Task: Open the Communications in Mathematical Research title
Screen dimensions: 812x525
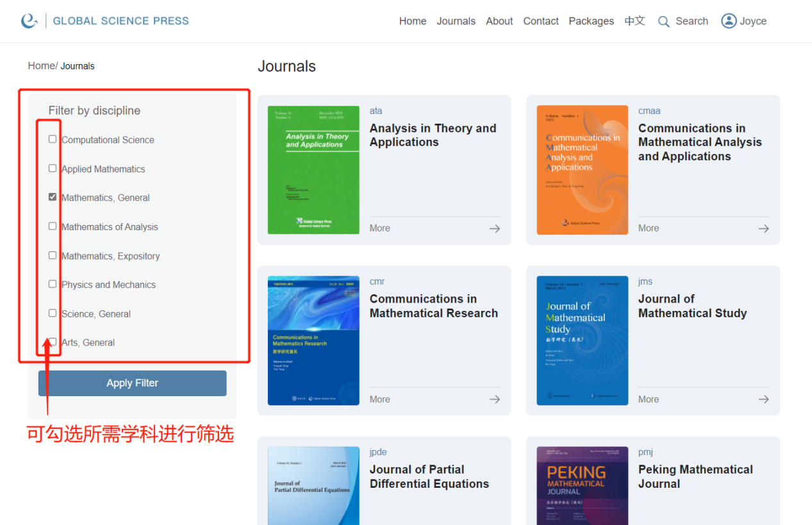Action: 434,306
